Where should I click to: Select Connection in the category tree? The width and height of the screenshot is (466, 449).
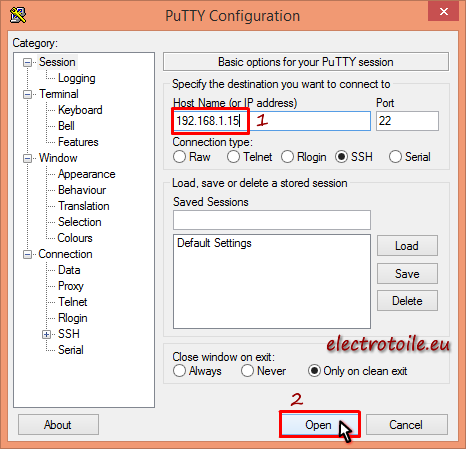click(65, 254)
